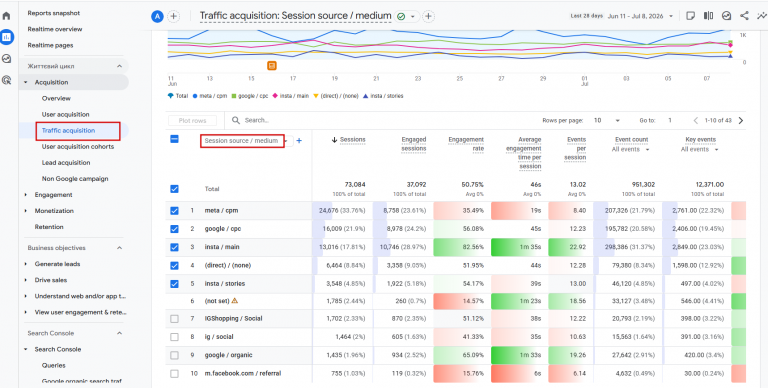Uncheck the insta / main row checkbox

(174, 247)
